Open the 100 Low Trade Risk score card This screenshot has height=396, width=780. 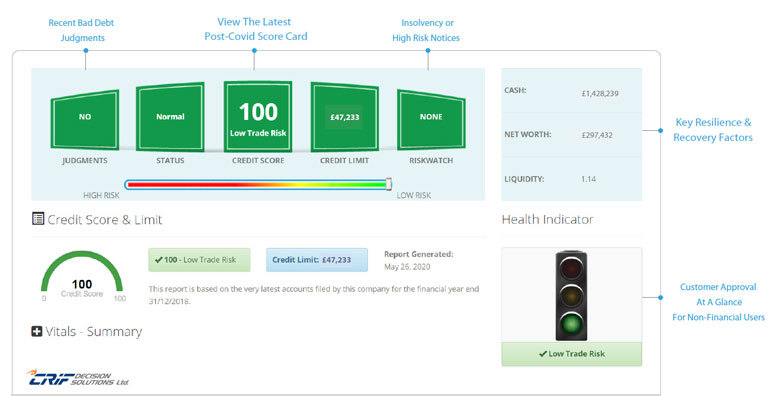point(258,116)
